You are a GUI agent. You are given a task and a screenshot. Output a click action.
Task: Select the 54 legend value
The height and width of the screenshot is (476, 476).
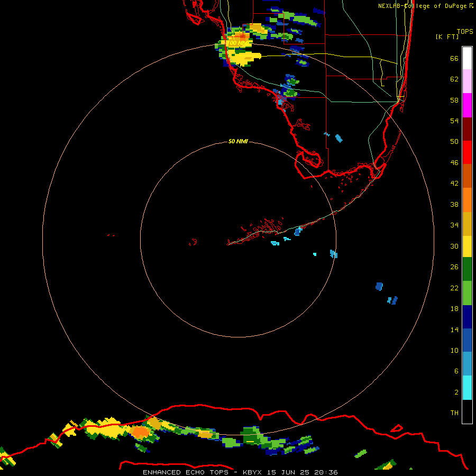(454, 121)
